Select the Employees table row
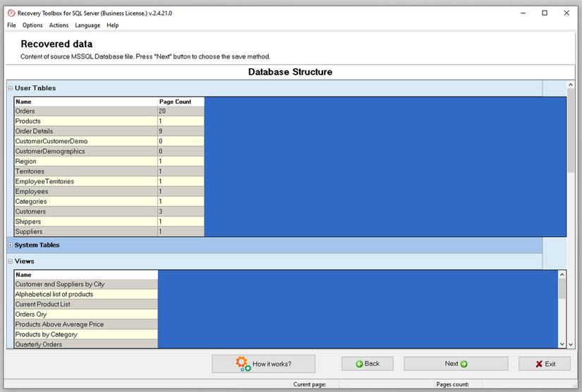The height and width of the screenshot is (392, 582). pos(109,191)
